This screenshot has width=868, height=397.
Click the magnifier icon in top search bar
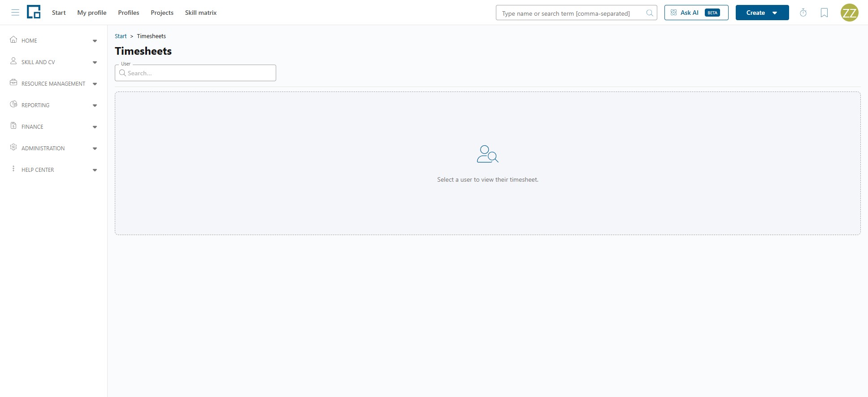[x=649, y=13]
